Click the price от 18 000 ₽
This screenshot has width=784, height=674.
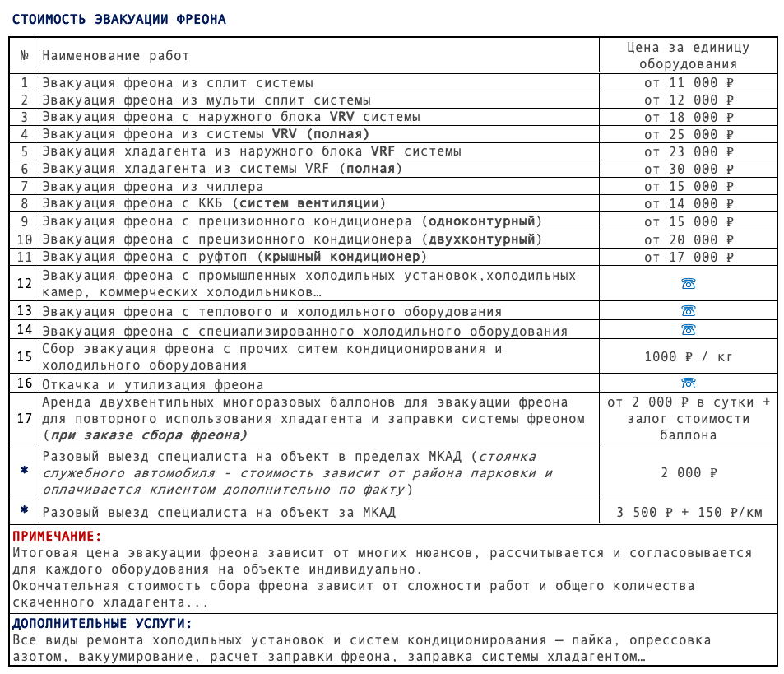[688, 117]
